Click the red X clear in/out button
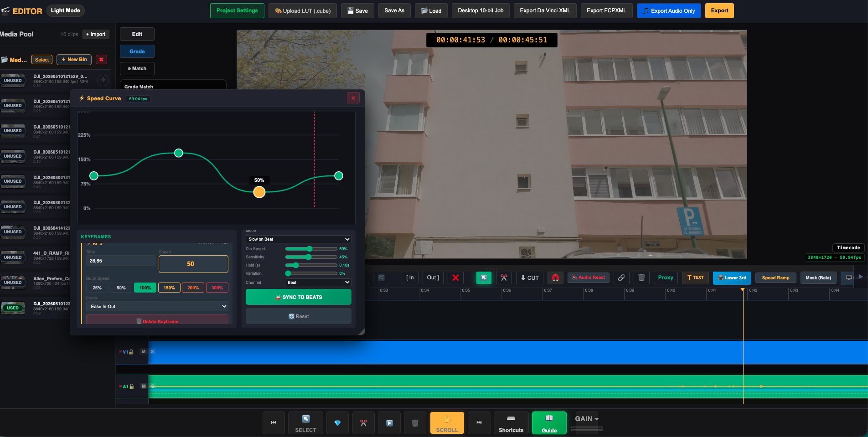 click(x=455, y=278)
